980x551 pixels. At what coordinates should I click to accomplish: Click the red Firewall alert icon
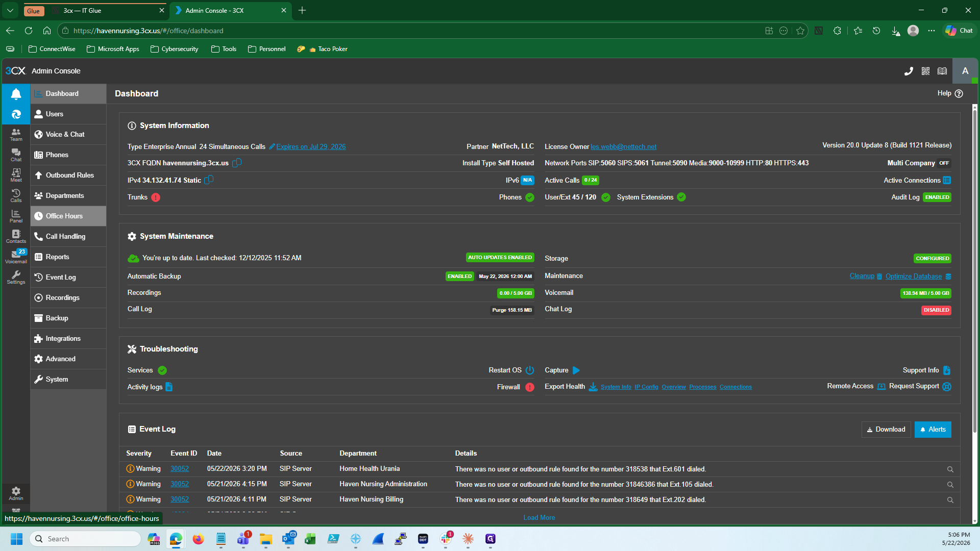[530, 387]
